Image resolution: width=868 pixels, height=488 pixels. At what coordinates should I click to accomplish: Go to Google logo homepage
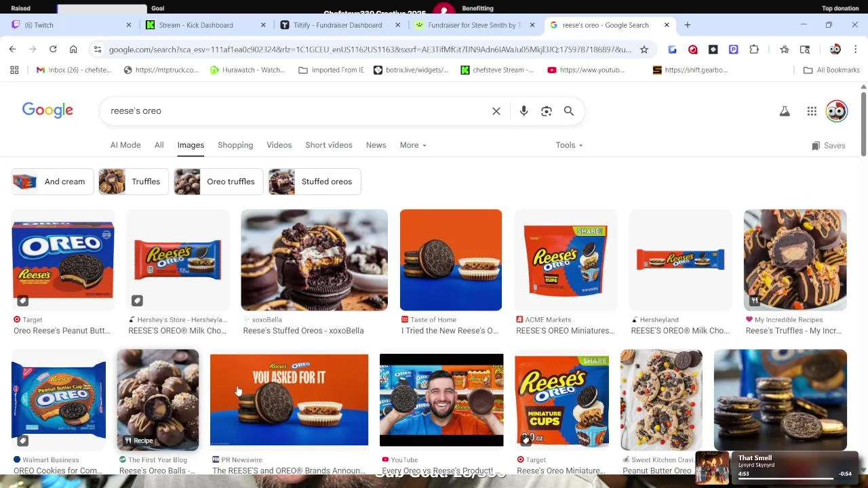tap(47, 110)
